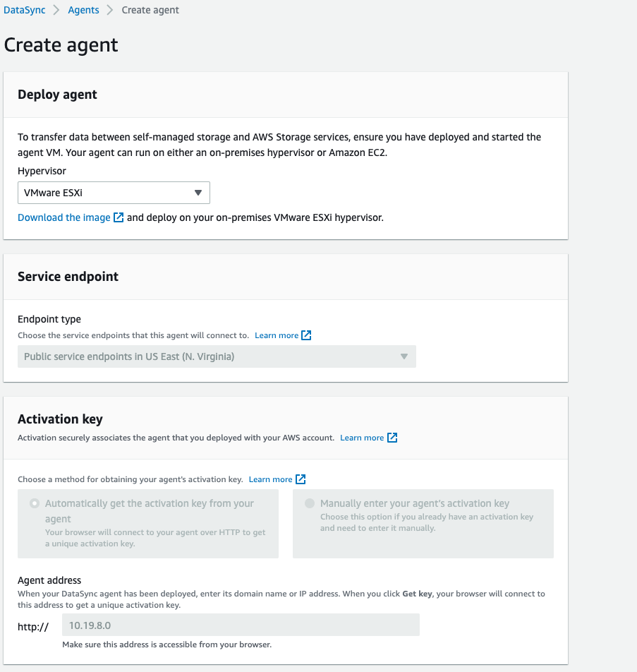The height and width of the screenshot is (672, 637).
Task: Select "Manually enter your agent's activation key"
Action: [308, 503]
